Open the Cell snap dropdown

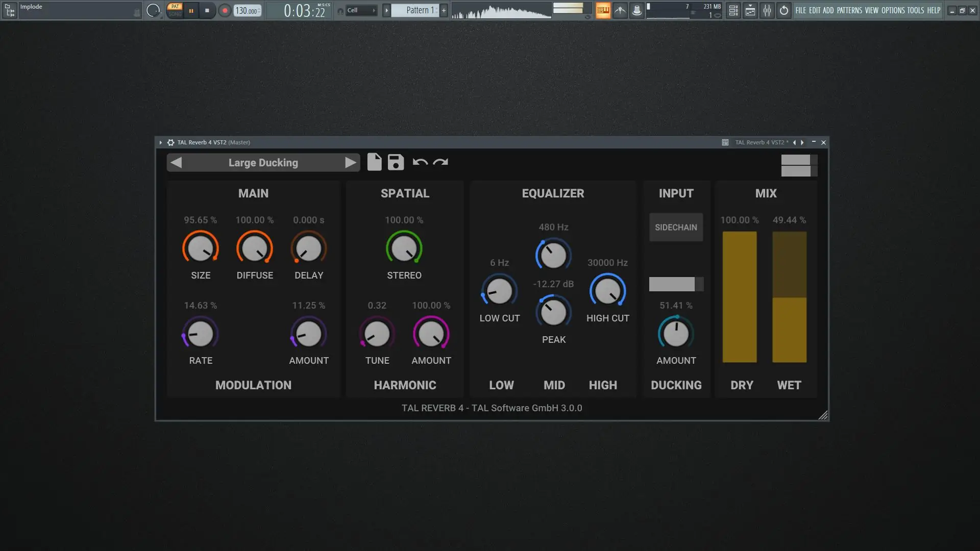pos(361,10)
